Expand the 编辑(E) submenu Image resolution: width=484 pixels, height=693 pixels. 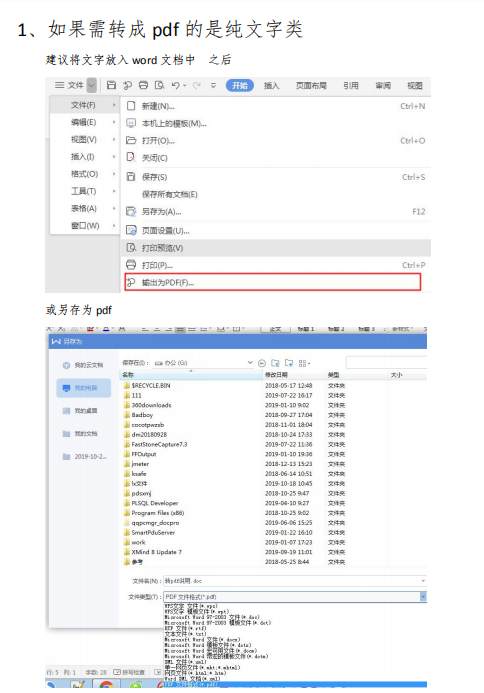tap(84, 122)
